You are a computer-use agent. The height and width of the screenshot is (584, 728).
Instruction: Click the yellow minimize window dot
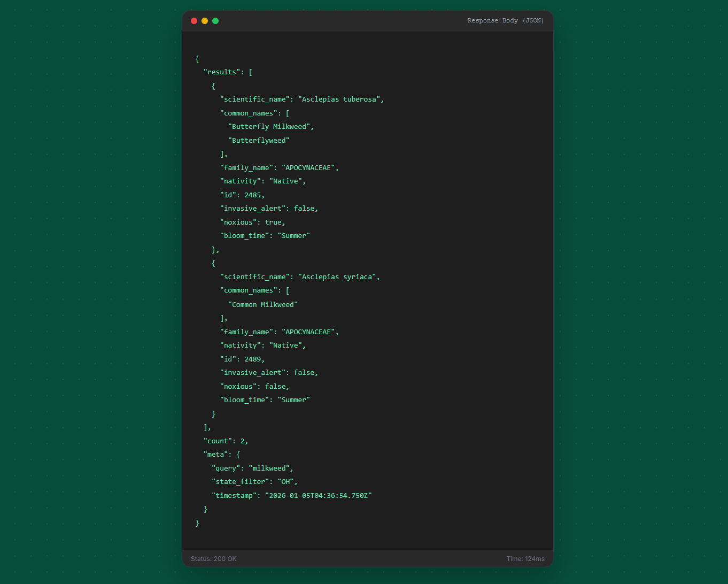205,21
